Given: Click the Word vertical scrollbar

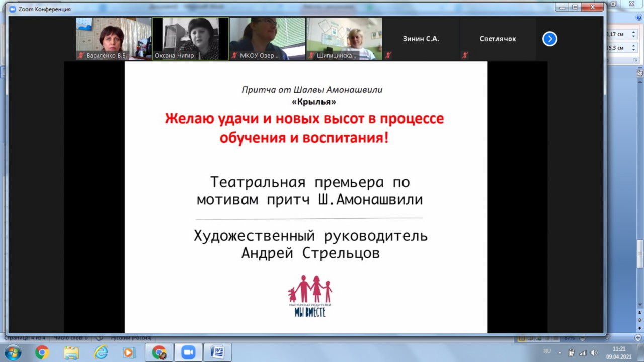Looking at the screenshot, I should click(x=639, y=201).
